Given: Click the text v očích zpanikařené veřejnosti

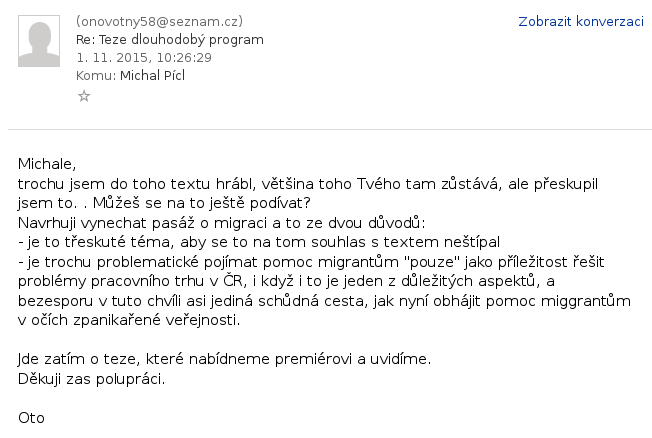Looking at the screenshot, I should point(129,320).
